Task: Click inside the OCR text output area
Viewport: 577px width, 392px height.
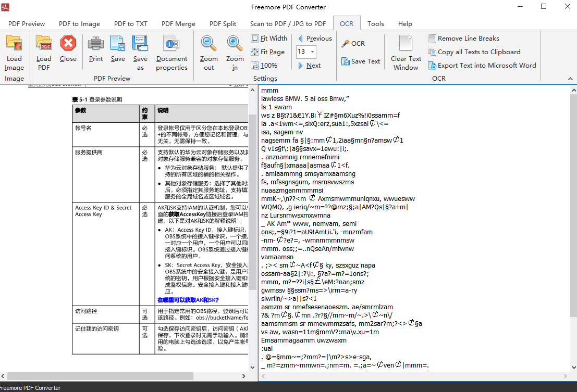Action: point(414,228)
